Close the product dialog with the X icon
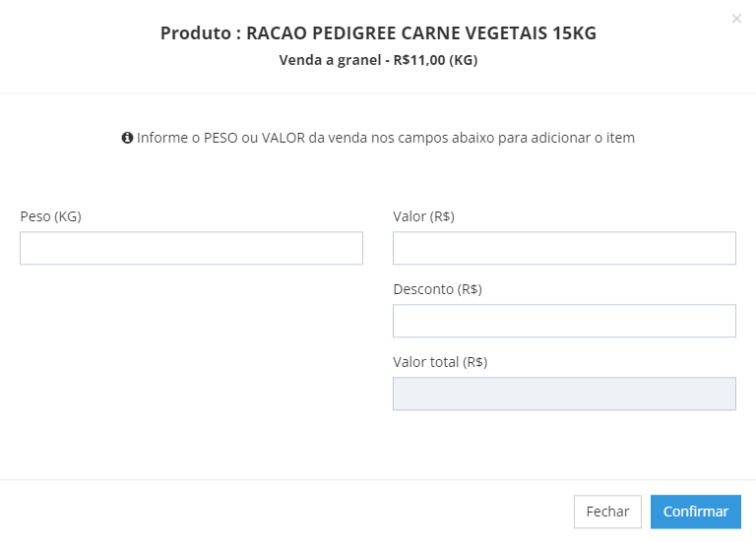756x543 pixels. [x=736, y=19]
